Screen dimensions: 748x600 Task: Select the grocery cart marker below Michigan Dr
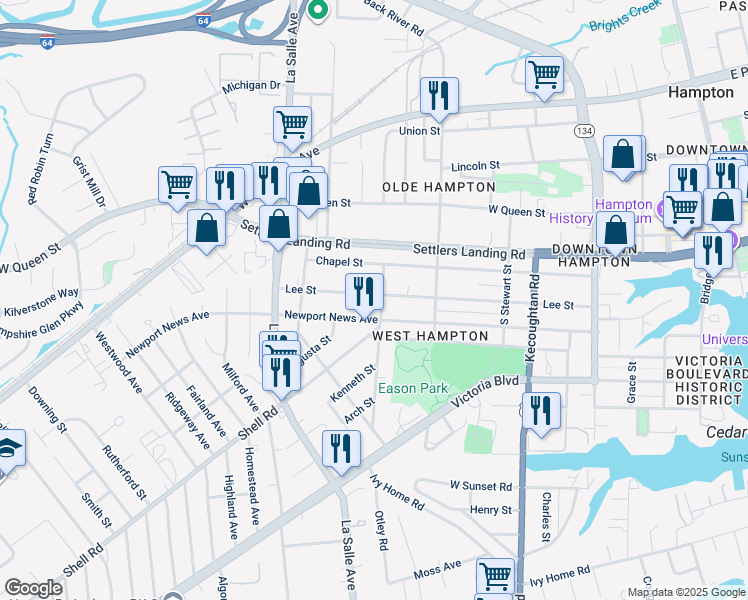[x=292, y=128]
